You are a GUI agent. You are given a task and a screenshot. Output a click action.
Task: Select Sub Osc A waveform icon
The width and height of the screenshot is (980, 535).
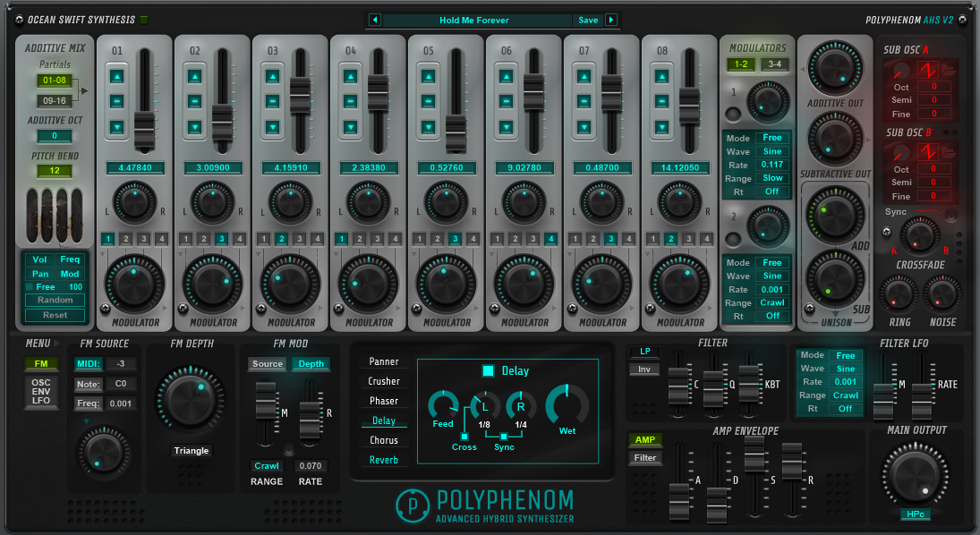(x=928, y=70)
